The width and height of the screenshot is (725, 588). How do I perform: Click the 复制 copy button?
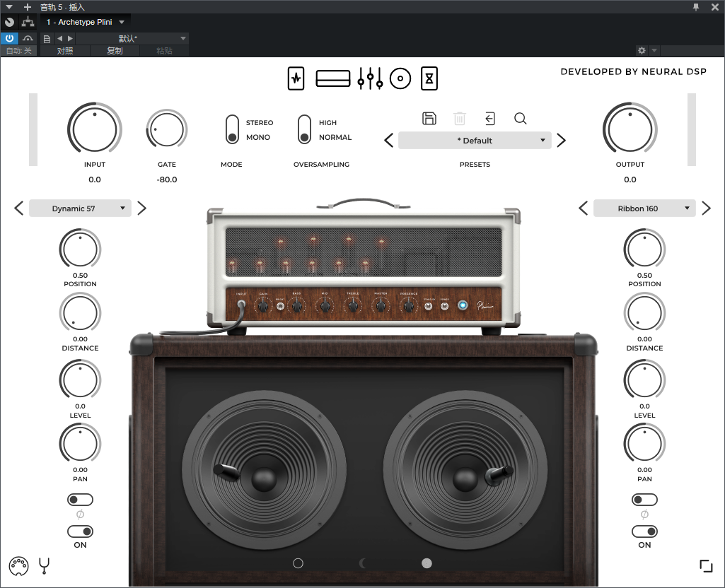pyautogui.click(x=115, y=51)
